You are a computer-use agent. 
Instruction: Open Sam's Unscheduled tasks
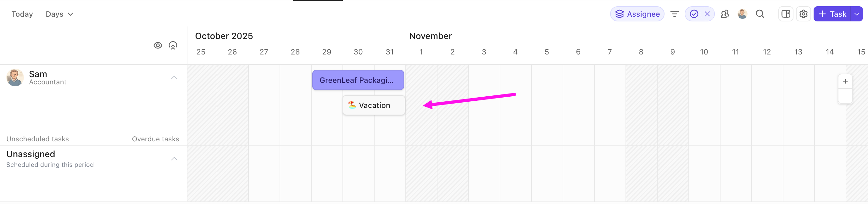coord(38,139)
